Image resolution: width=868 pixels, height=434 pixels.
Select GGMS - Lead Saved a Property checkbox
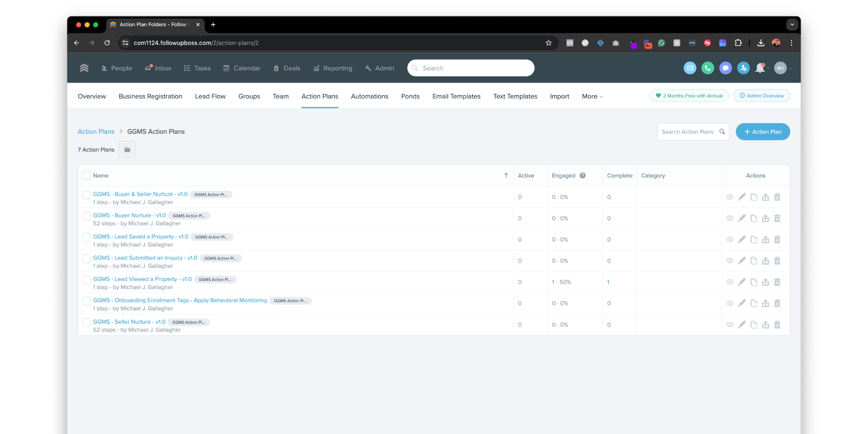coord(87,237)
